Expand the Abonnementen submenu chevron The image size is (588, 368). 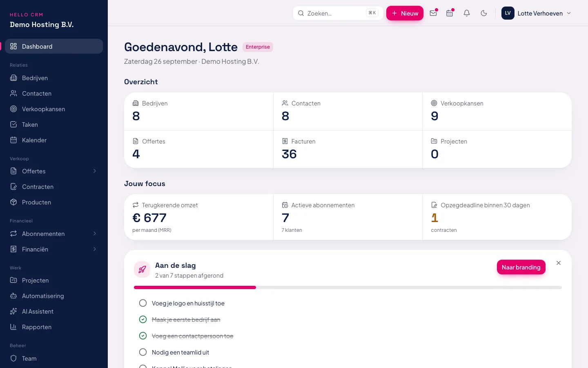tap(95, 233)
